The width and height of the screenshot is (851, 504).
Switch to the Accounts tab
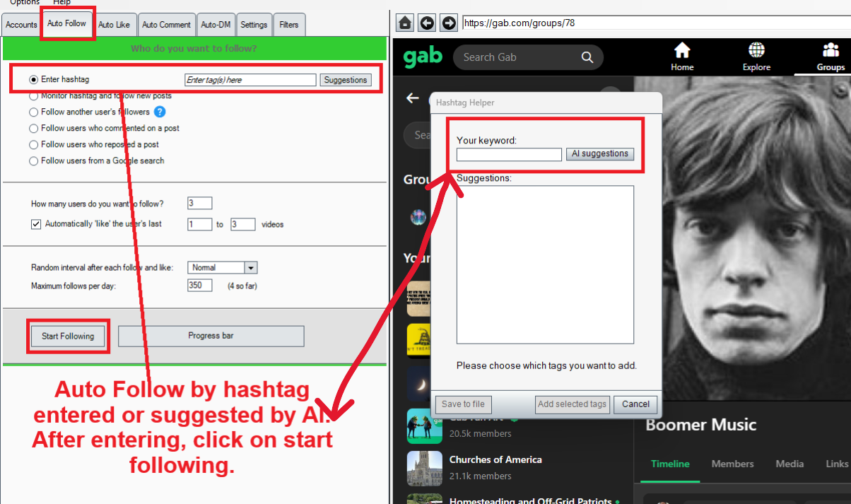tap(21, 25)
